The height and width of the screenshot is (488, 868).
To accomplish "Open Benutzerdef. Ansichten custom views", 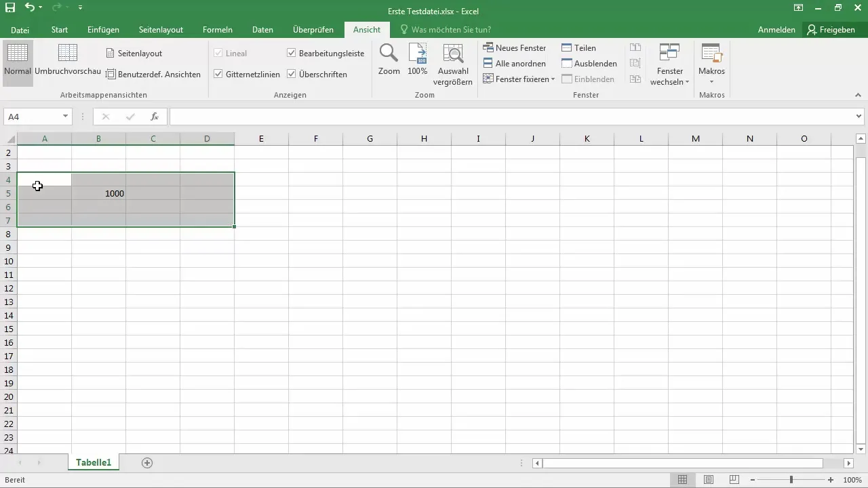I will 153,75.
